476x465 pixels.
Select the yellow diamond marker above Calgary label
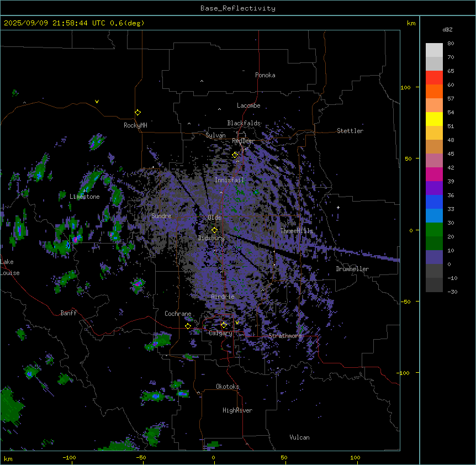pos(224,325)
